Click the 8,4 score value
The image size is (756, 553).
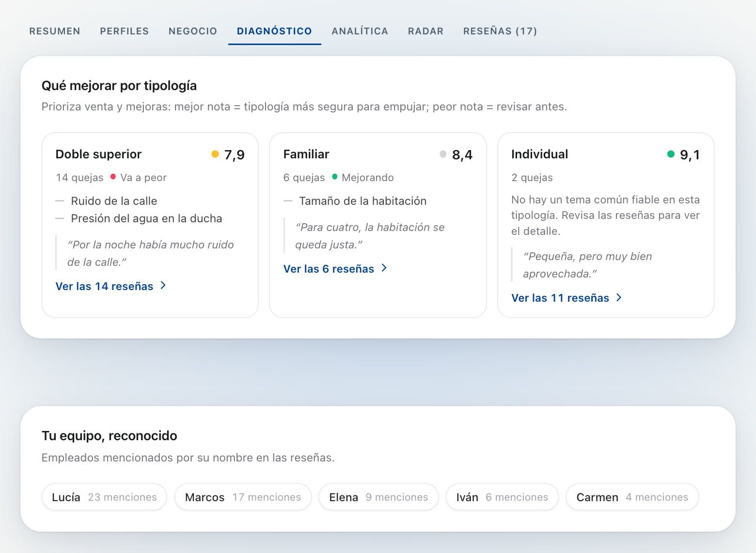[462, 155]
